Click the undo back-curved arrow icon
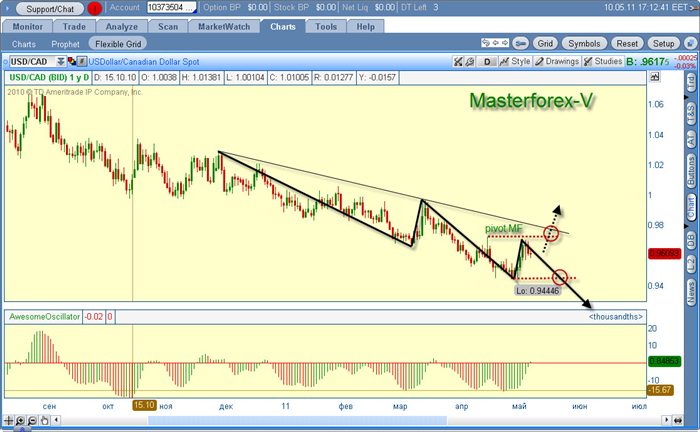 point(486,43)
